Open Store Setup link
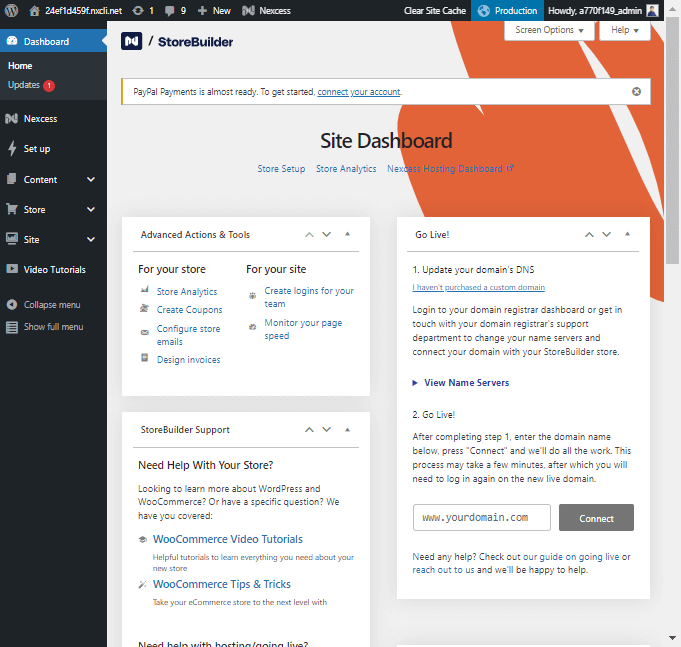681x647 pixels. tap(281, 168)
